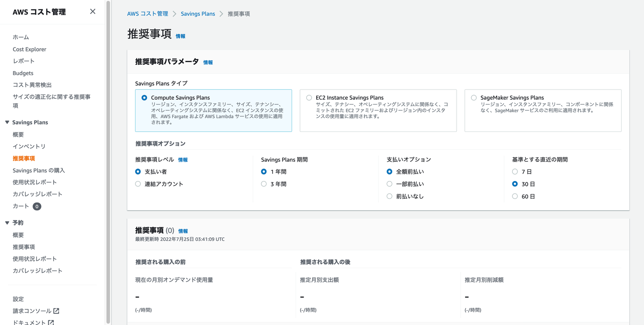The height and width of the screenshot is (325, 644).
Task: Click the 情報 link beside 推奨事項 heading
Action: [x=180, y=36]
